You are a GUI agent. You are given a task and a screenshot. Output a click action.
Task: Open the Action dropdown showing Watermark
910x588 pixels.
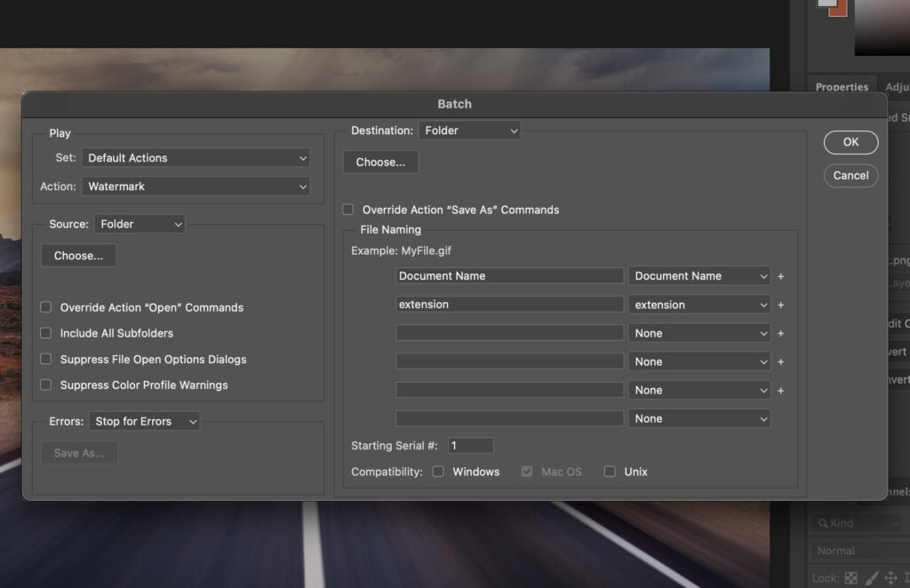click(196, 187)
